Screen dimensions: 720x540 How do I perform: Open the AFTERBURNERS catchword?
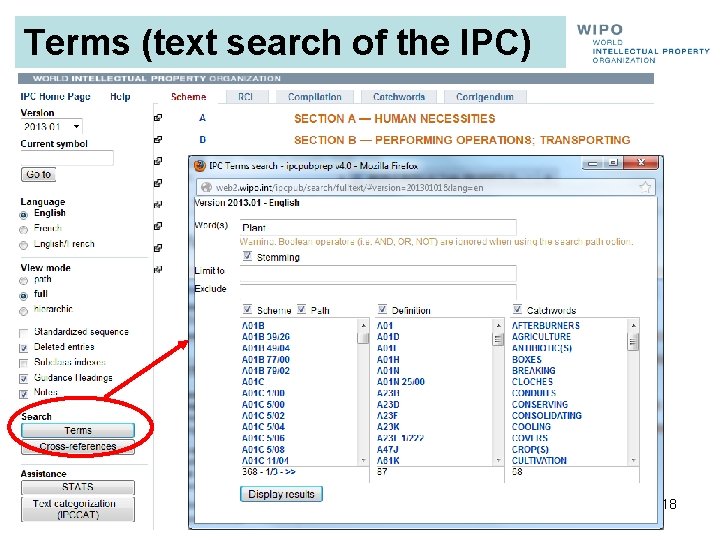[546, 326]
